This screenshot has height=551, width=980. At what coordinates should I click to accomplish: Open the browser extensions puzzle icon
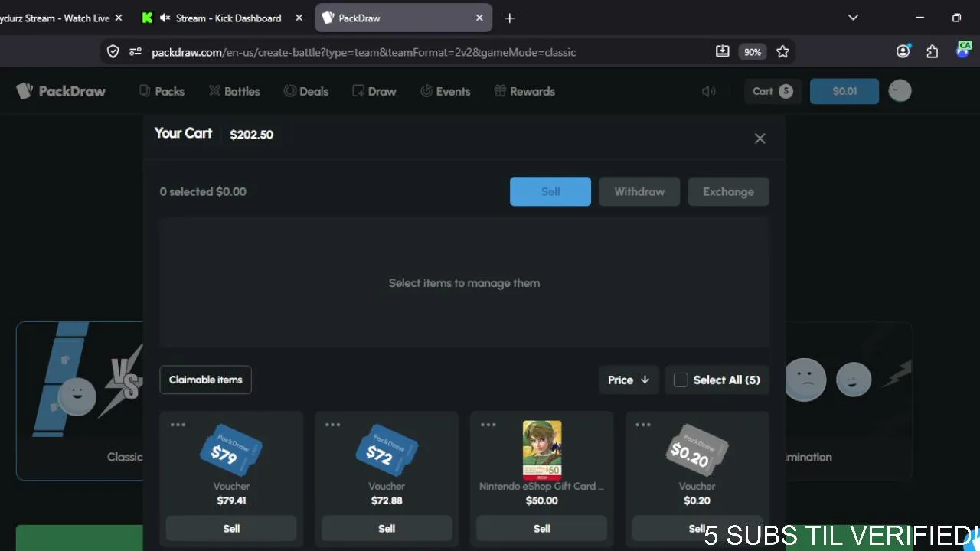(x=932, y=51)
